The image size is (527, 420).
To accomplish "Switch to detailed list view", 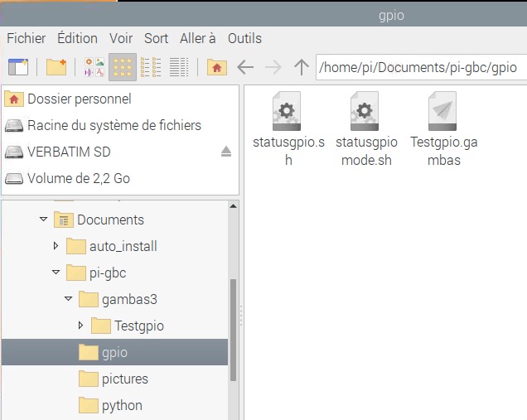I will 179,67.
